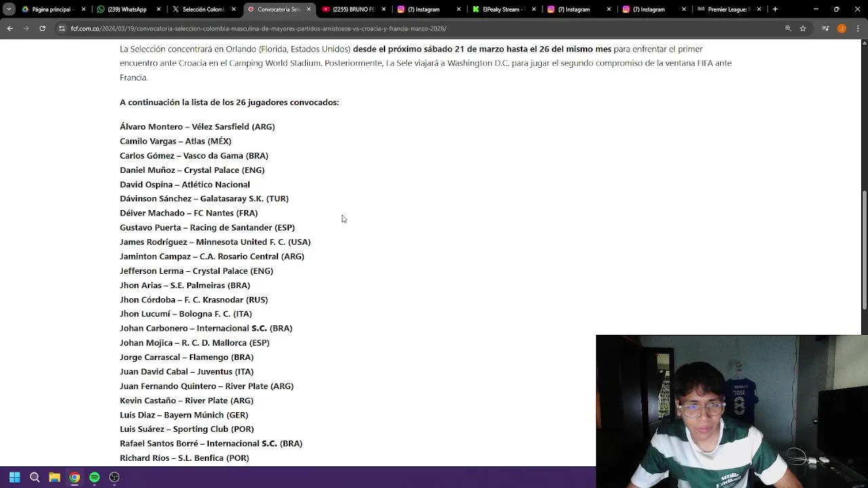
Task: Click the WhatsApp favicon on its tab
Action: 101,9
